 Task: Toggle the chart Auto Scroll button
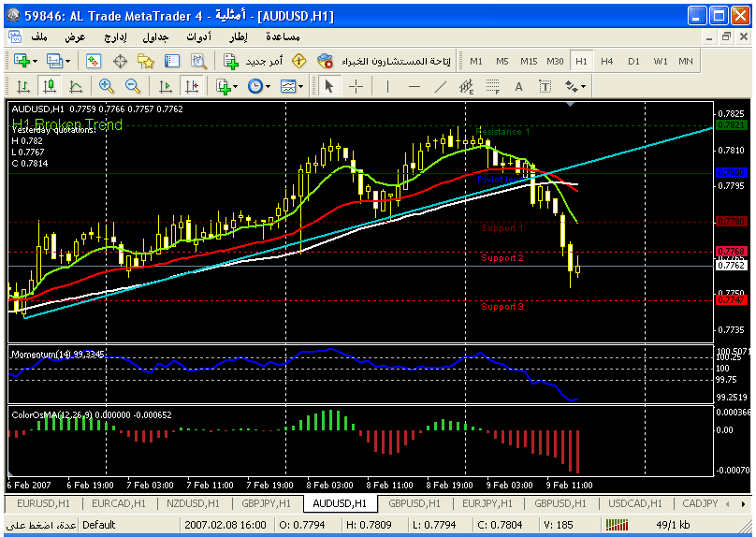pos(166,86)
